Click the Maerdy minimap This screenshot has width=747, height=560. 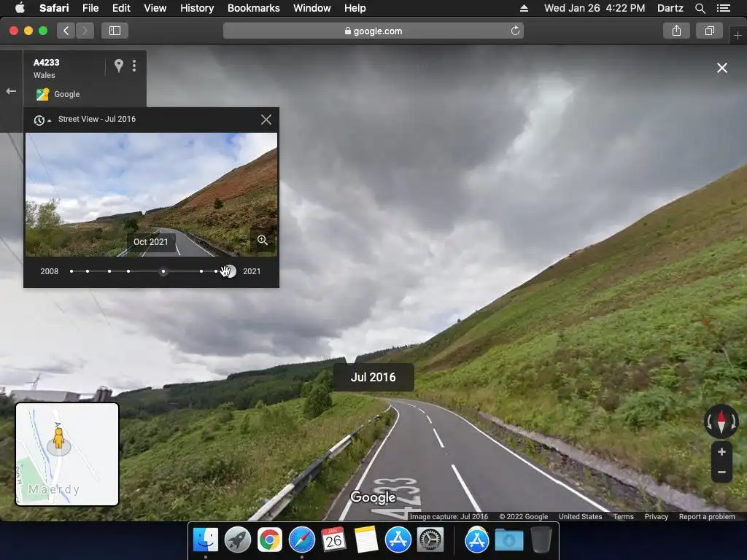click(67, 454)
